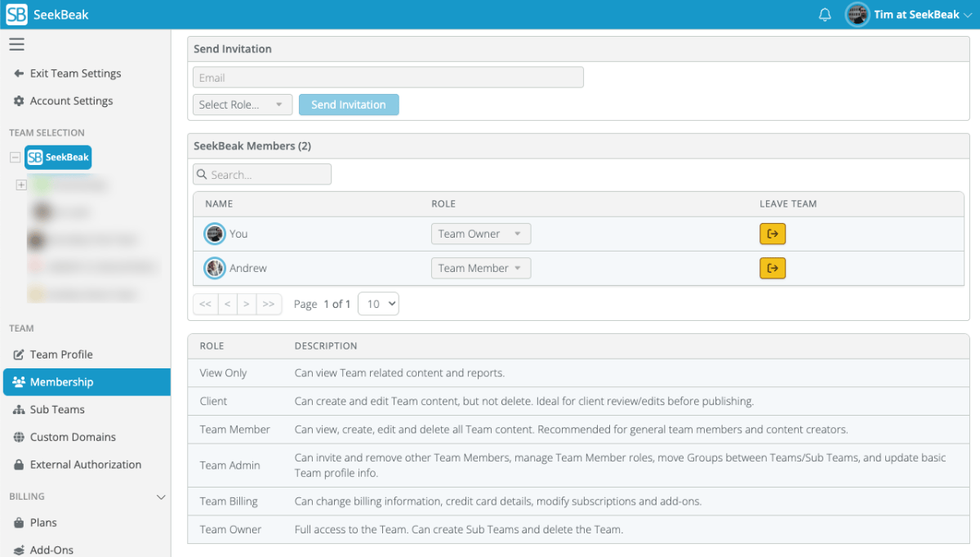This screenshot has width=980, height=557.
Task: Choose page size from the 10 dropdown
Action: click(378, 304)
